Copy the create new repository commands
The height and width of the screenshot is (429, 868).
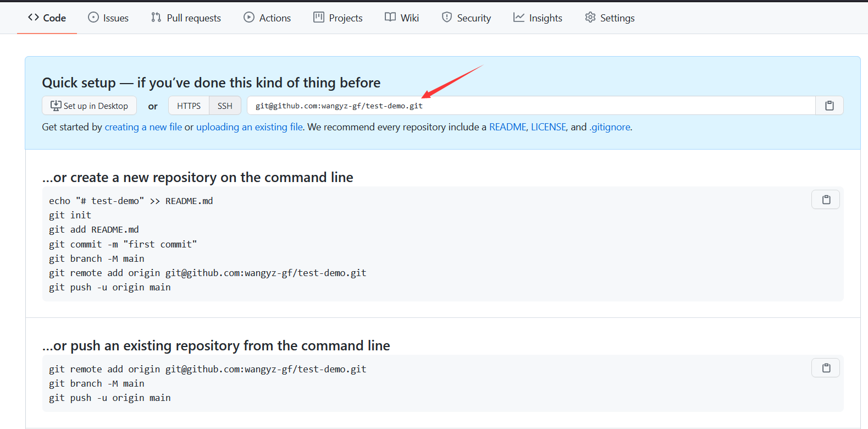click(x=826, y=200)
